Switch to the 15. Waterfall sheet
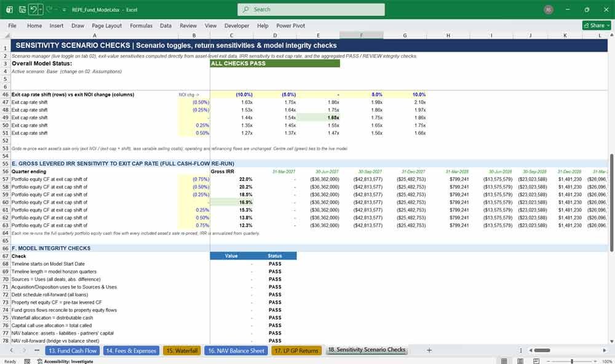 click(x=182, y=350)
